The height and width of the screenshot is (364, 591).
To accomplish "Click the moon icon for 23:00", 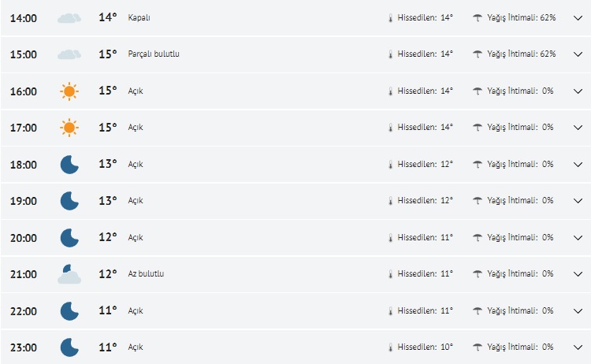I will (69, 347).
